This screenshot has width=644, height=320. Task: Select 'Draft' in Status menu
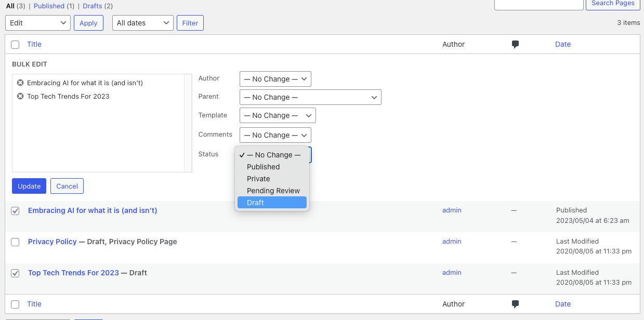point(272,203)
